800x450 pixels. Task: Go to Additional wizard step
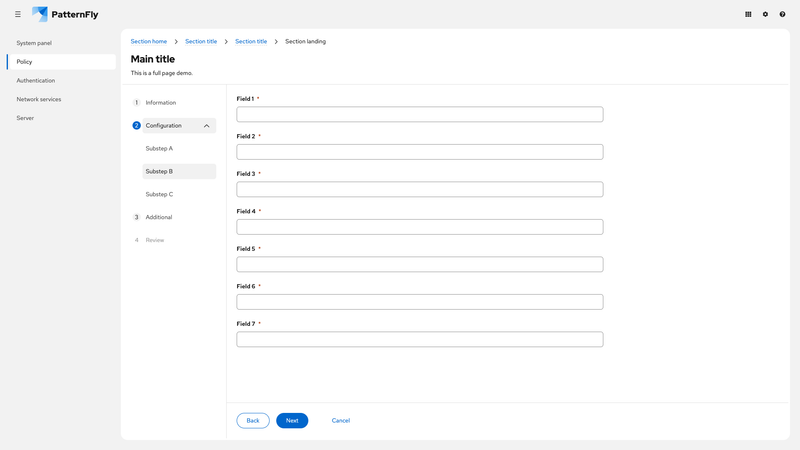159,217
